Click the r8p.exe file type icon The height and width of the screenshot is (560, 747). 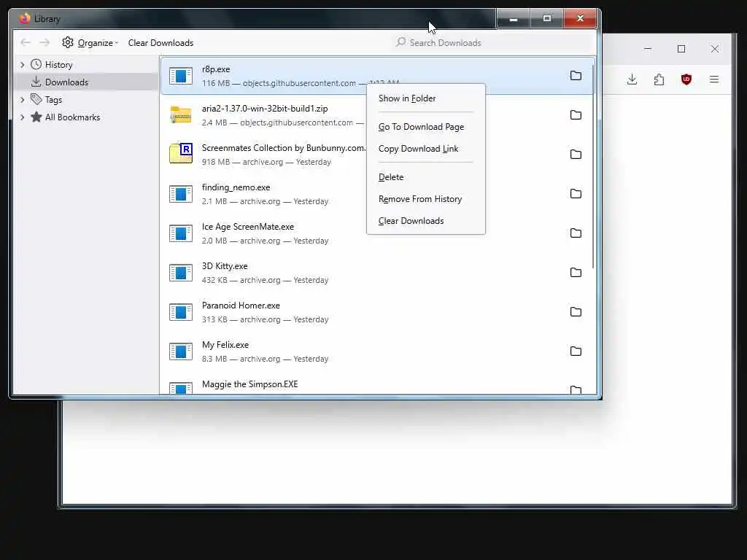click(x=181, y=76)
